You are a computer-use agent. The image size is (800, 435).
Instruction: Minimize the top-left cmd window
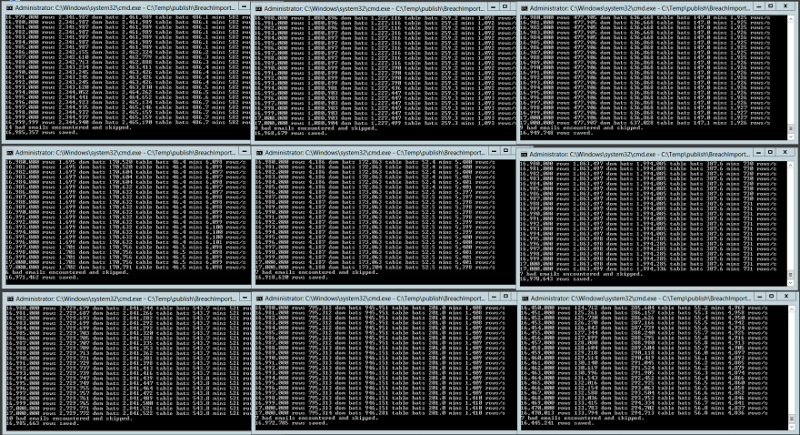tap(244, 7)
